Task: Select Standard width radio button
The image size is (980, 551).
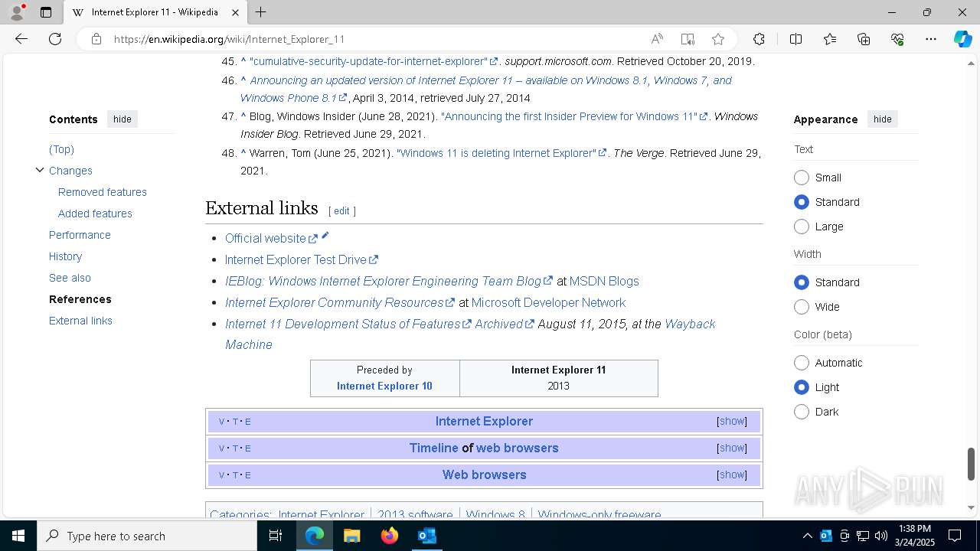Action: coord(802,282)
